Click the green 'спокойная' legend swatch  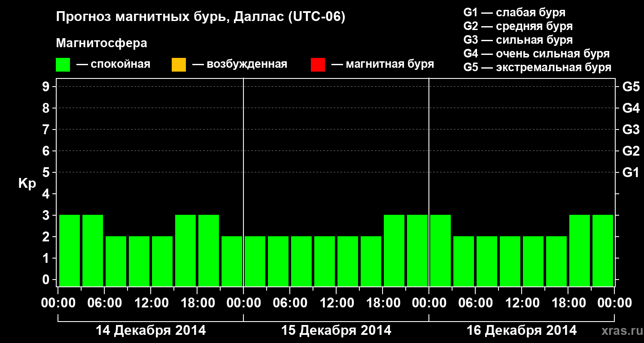coord(63,65)
